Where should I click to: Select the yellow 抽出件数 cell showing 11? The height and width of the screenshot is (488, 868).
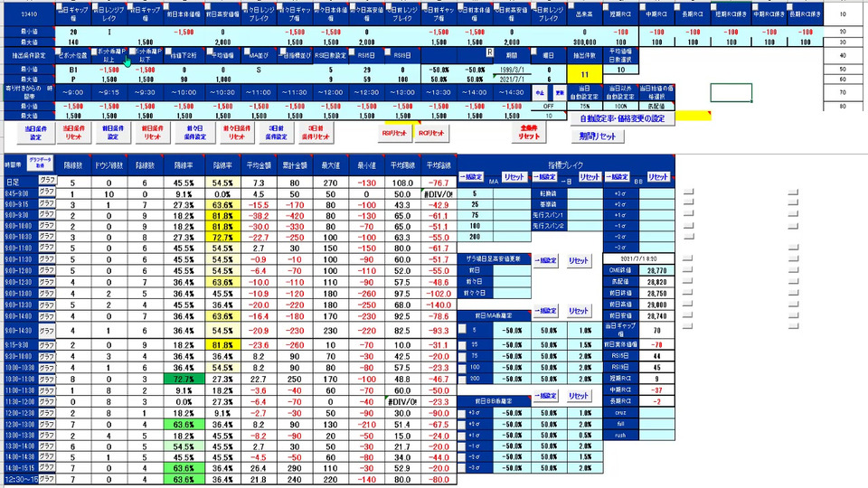pyautogui.click(x=585, y=74)
